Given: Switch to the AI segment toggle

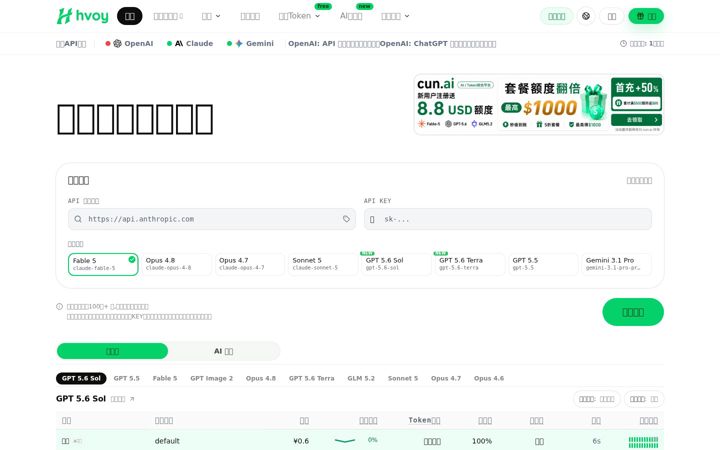Looking at the screenshot, I should [x=224, y=351].
